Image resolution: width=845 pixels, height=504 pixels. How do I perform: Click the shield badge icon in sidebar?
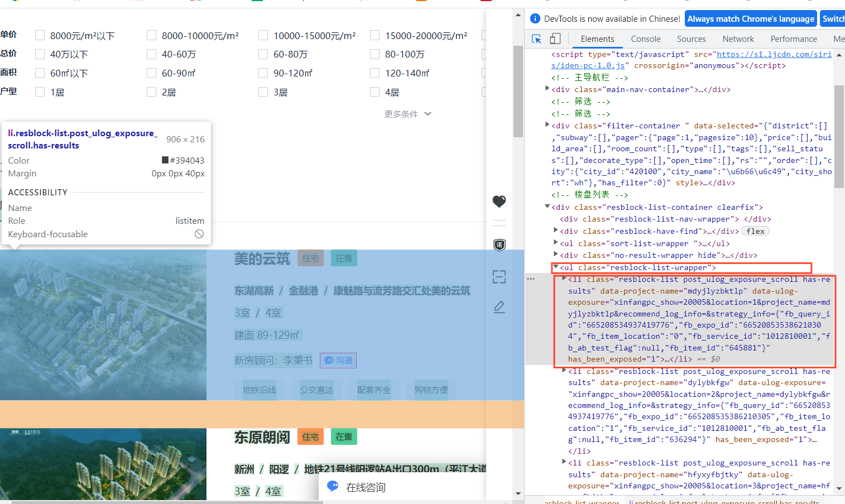[x=499, y=244]
